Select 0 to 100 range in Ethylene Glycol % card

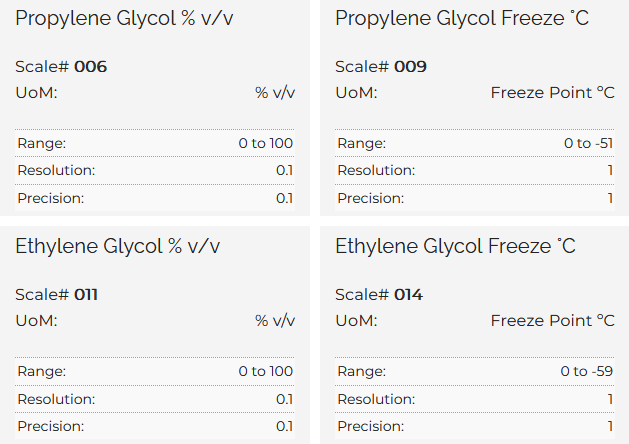(265, 371)
